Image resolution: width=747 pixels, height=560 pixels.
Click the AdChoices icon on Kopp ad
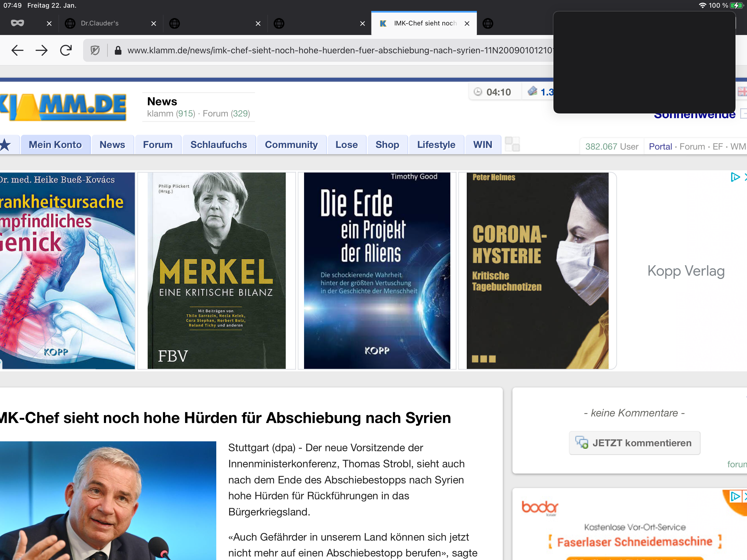coord(735,177)
